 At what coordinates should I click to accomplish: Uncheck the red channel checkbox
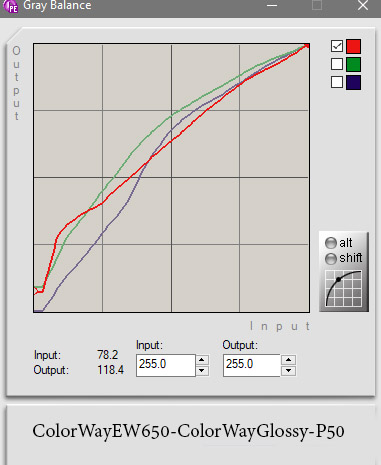tap(337, 46)
